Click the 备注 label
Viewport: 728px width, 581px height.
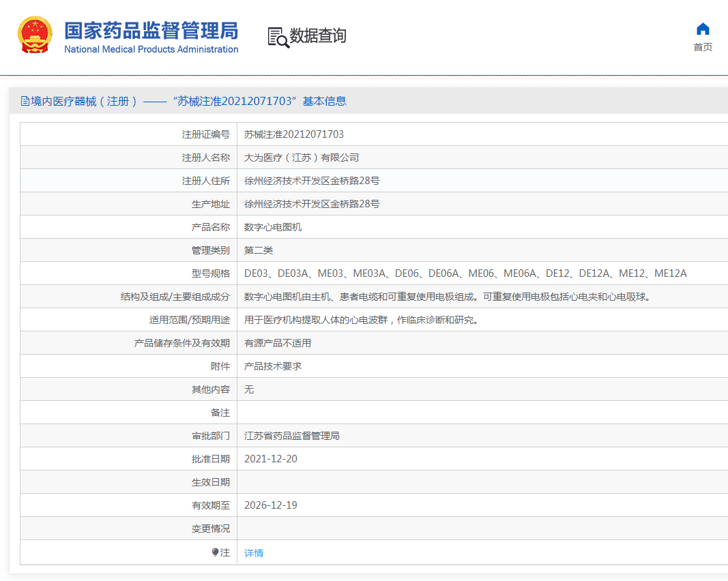(220, 413)
